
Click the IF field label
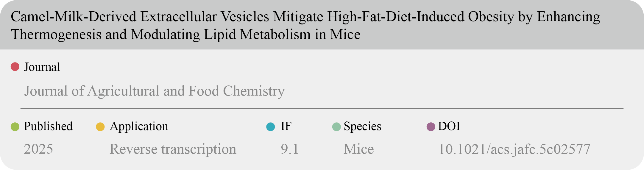(x=286, y=126)
